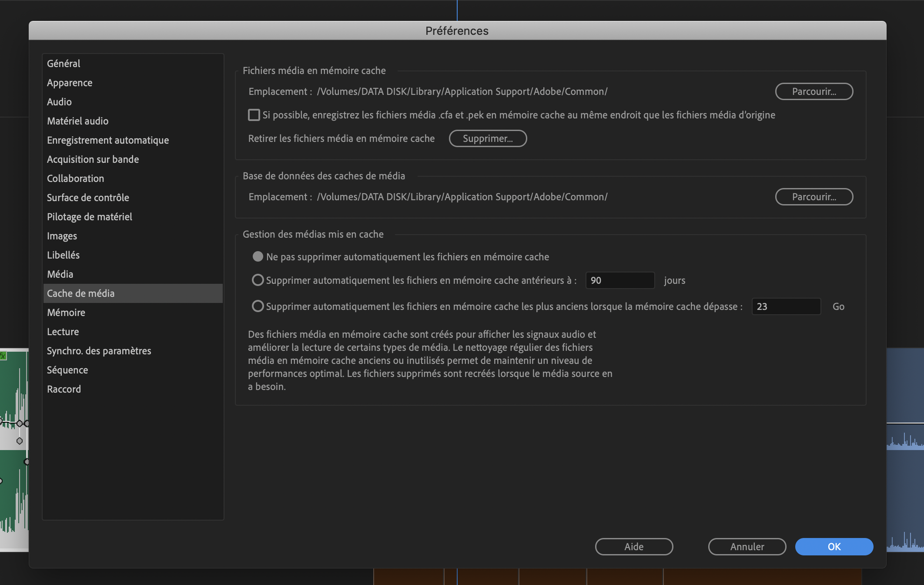Screen dimensions: 924x585
Task: Select auto-delete cache older than days option
Action: 258,280
